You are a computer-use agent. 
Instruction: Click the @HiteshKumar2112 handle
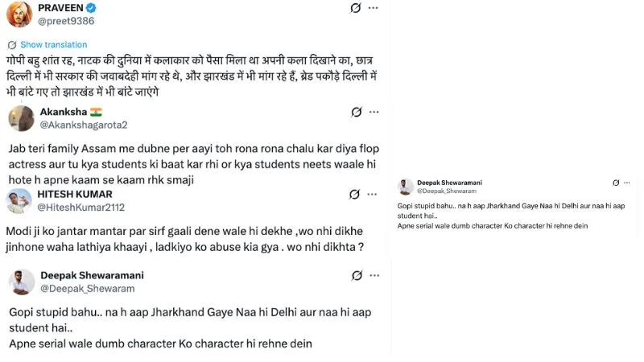click(81, 208)
